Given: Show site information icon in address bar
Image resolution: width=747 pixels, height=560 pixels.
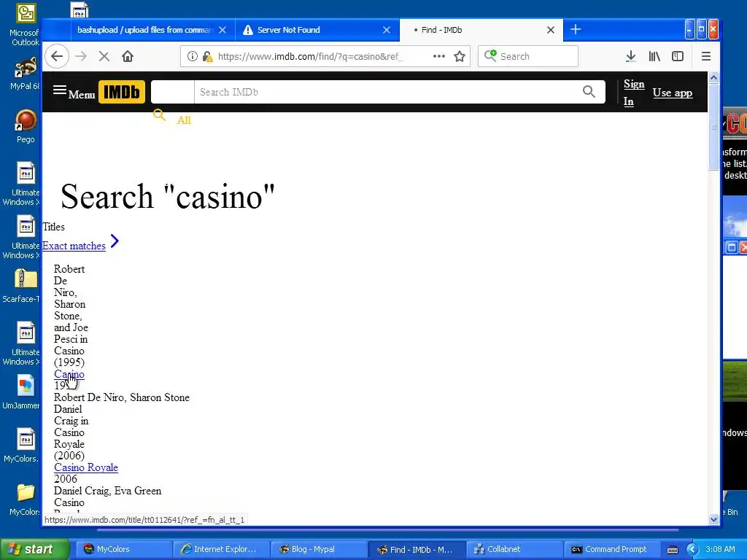Looking at the screenshot, I should point(192,56).
